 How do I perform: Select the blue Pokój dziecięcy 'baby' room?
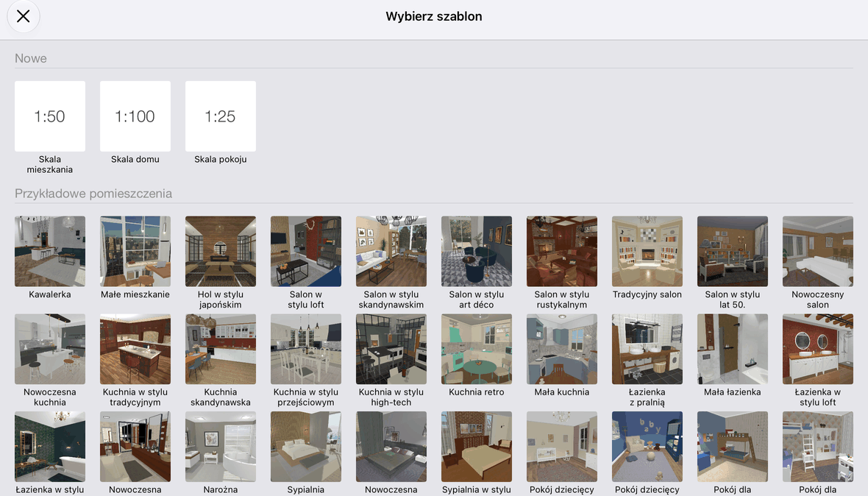click(x=647, y=446)
